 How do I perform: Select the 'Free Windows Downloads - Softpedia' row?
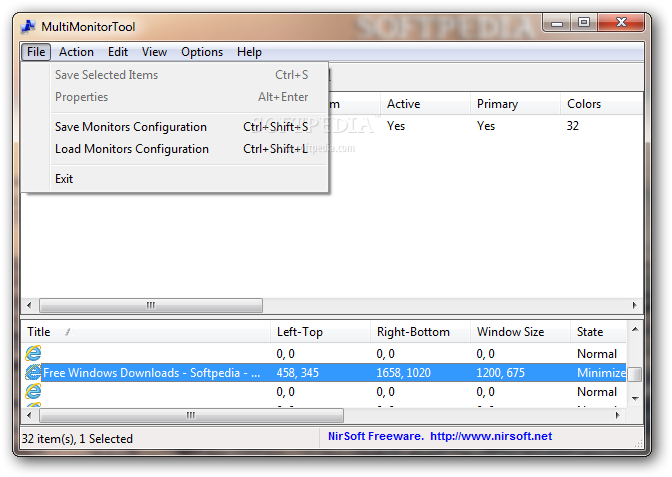click(x=324, y=372)
